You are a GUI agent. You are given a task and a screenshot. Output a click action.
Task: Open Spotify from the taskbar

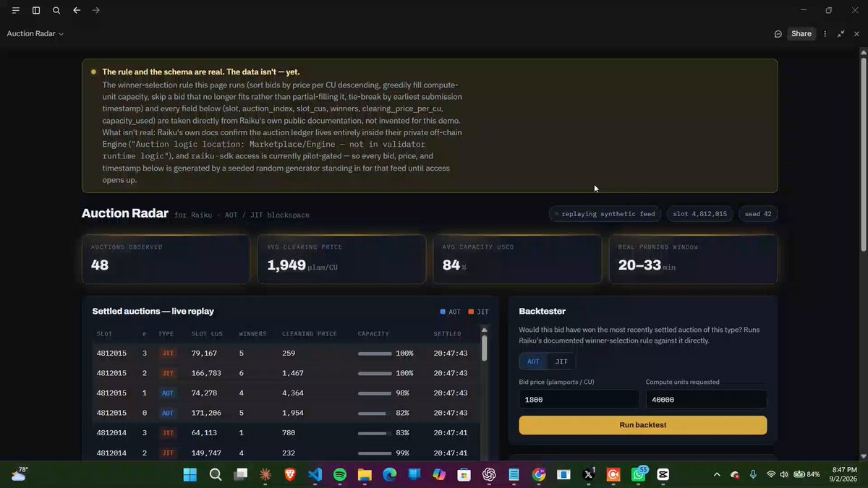pyautogui.click(x=340, y=475)
